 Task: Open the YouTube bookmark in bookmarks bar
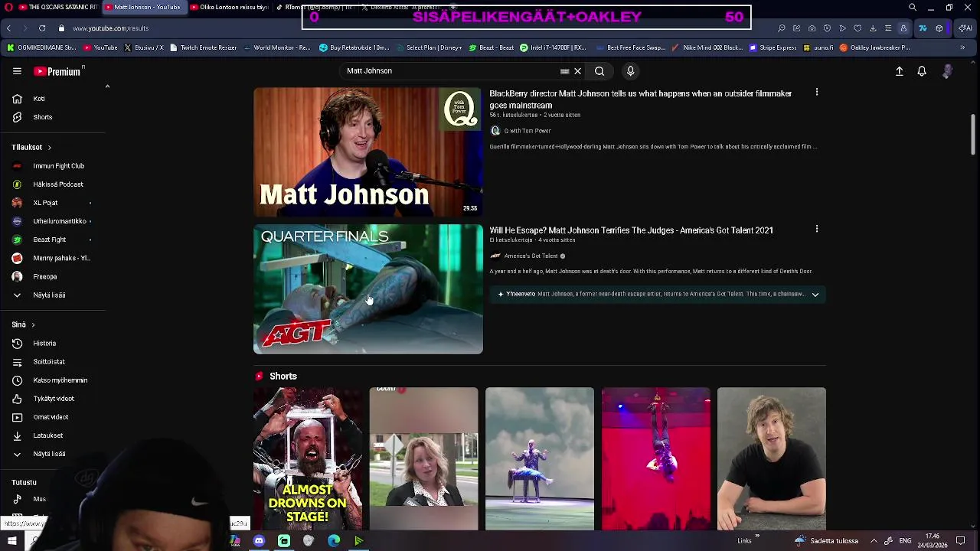(x=100, y=47)
